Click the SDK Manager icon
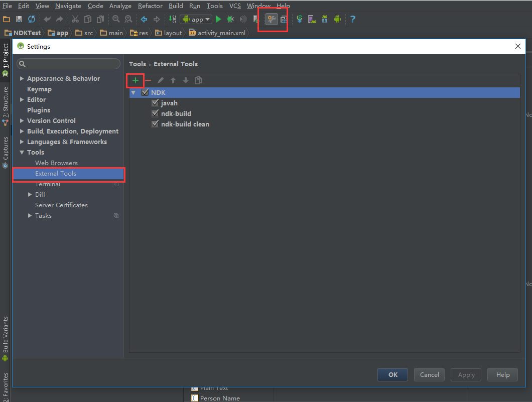Viewport: 532px width, 402px height. click(x=325, y=20)
